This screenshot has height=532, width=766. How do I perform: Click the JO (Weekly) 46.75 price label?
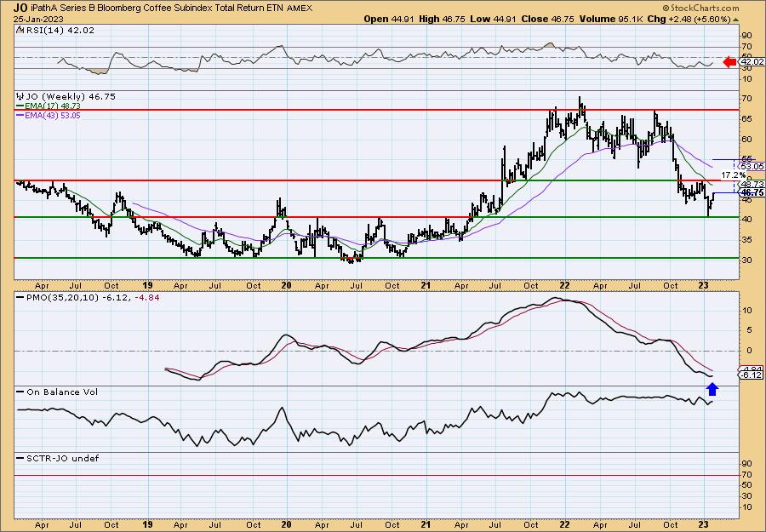[x=71, y=97]
